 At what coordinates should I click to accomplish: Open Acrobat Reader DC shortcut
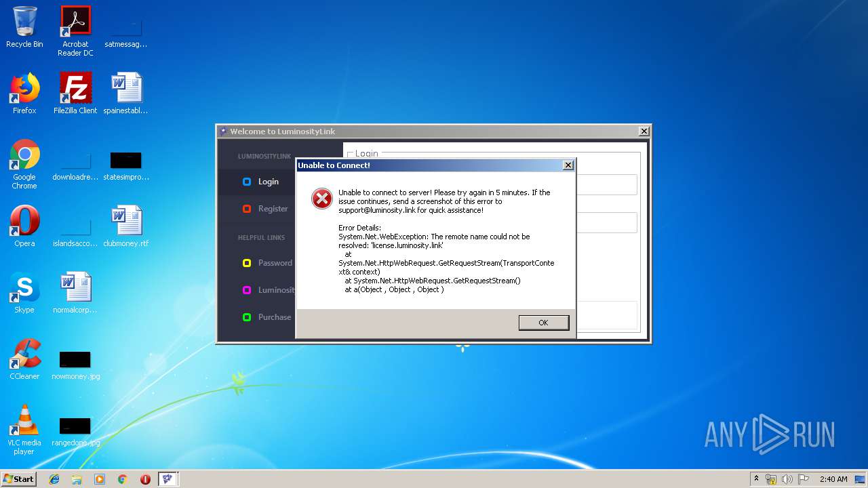point(75,31)
